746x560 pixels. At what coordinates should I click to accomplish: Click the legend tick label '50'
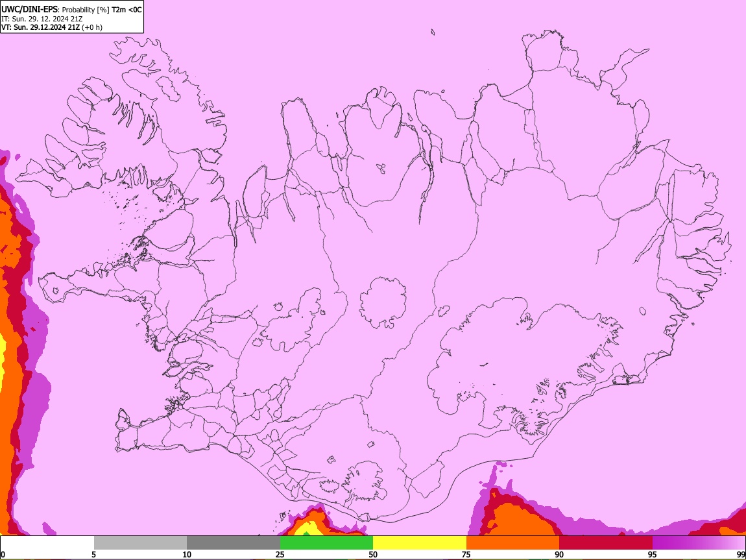pyautogui.click(x=373, y=554)
